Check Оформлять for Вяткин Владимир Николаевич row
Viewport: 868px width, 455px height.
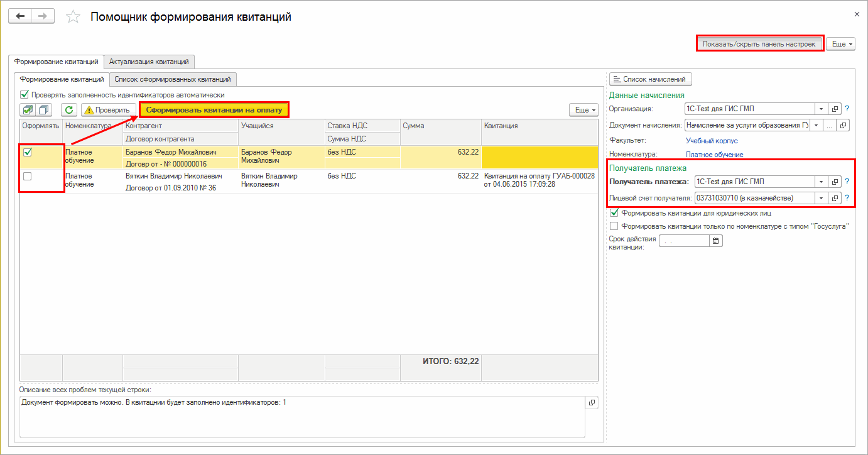[28, 177]
